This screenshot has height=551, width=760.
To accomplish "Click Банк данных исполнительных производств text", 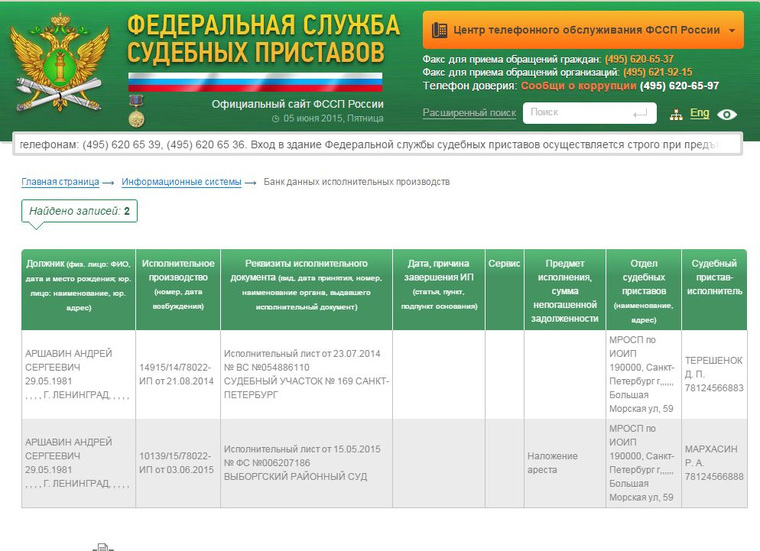I will pos(356,182).
